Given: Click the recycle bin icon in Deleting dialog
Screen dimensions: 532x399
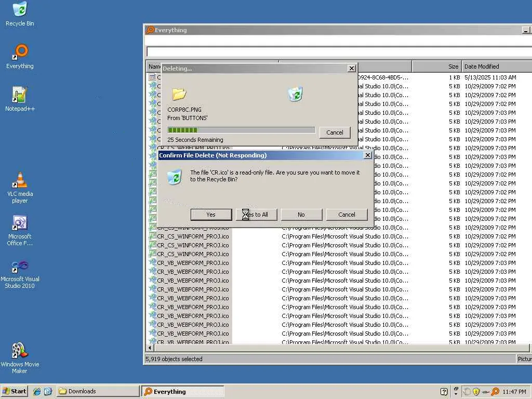Looking at the screenshot, I should (296, 94).
